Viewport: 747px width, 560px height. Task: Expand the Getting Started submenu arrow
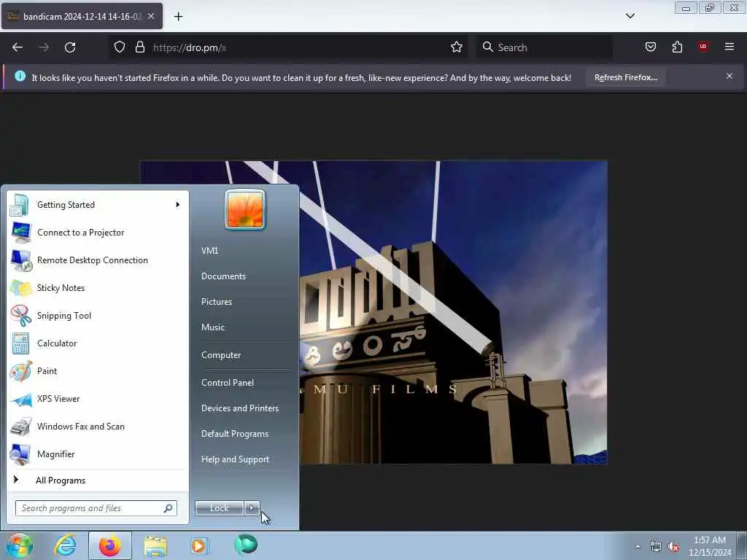pyautogui.click(x=178, y=205)
